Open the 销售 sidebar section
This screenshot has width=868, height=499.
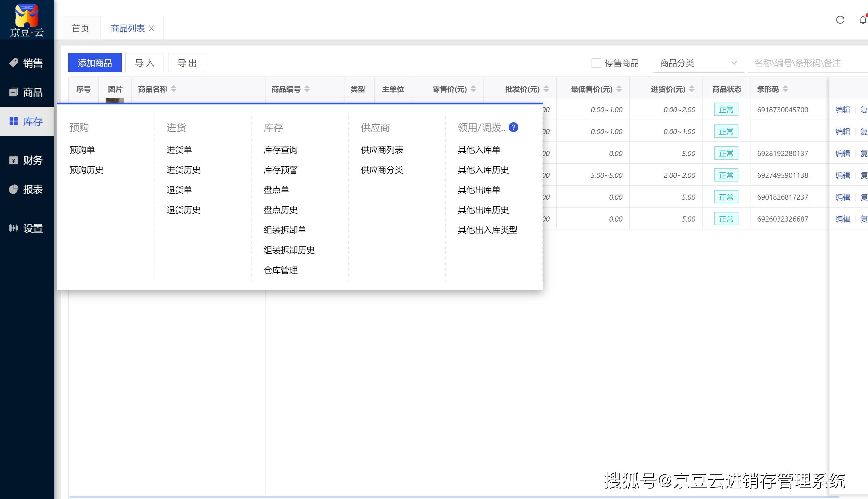tap(27, 63)
